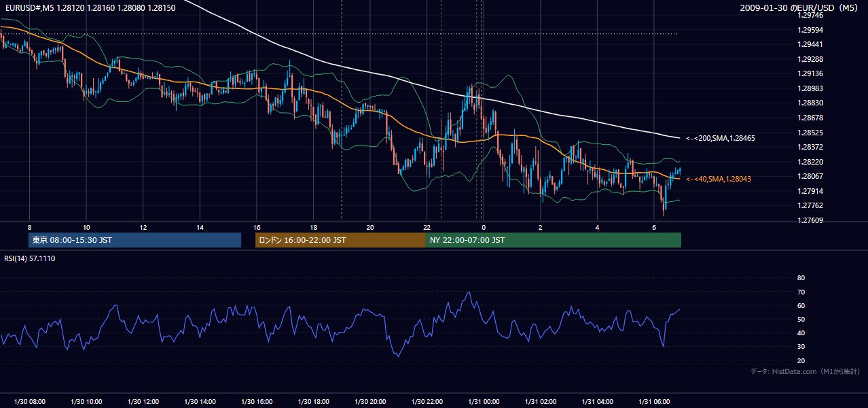
Task: Click RSI level 20 on the scale
Action: pyautogui.click(x=801, y=360)
